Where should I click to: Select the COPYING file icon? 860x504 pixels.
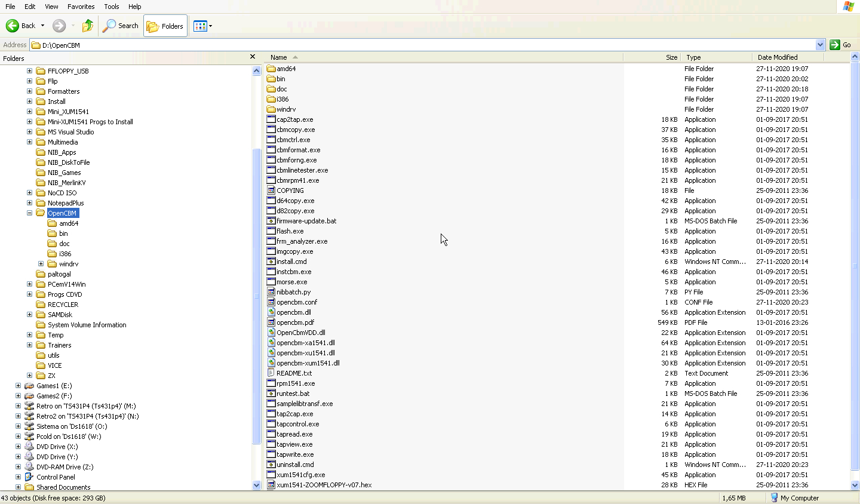point(271,190)
